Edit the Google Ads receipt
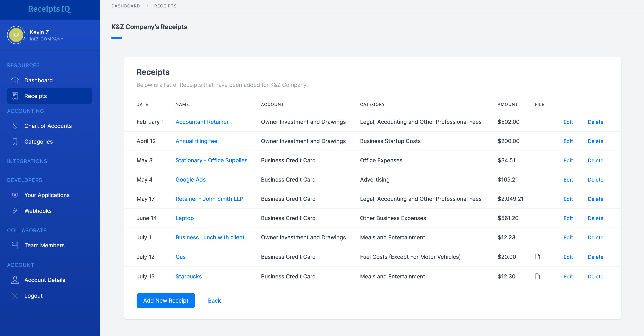Image resolution: width=644 pixels, height=336 pixels. (x=568, y=180)
